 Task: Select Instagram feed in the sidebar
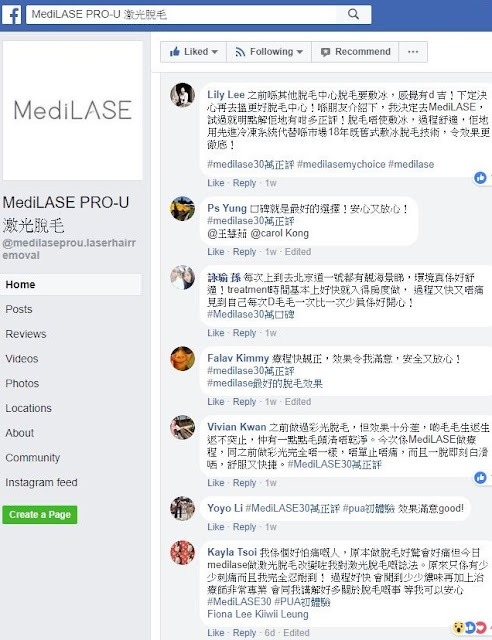[x=41, y=482]
